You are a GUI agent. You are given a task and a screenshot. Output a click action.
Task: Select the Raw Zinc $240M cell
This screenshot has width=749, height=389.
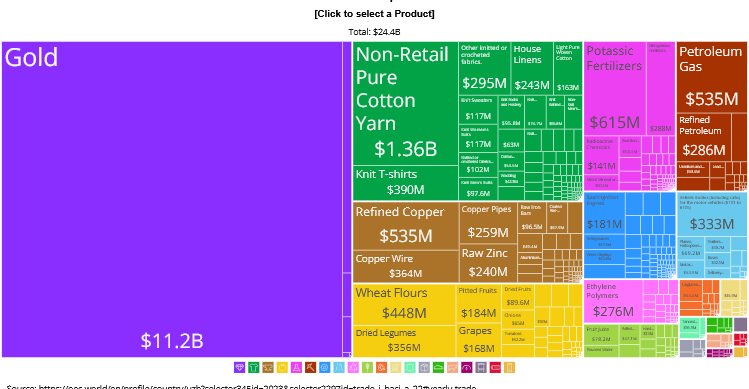[488, 263]
